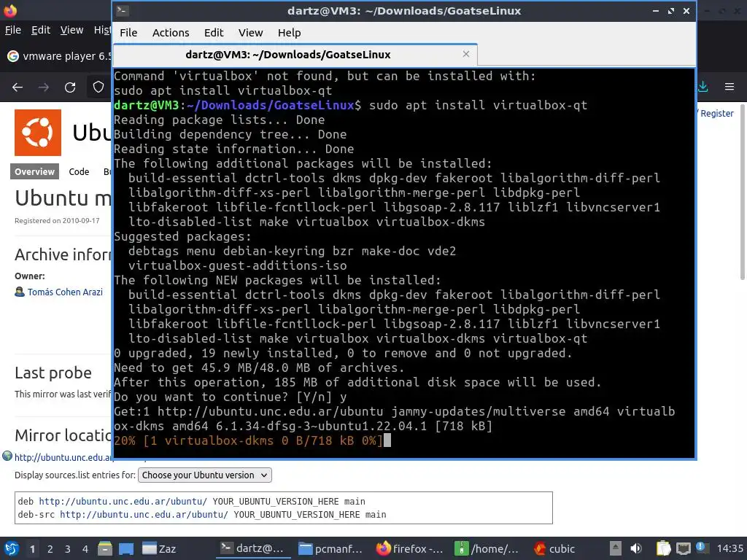Open network connection tray icon
Image resolution: width=747 pixels, height=560 pixels.
pyautogui.click(x=683, y=548)
